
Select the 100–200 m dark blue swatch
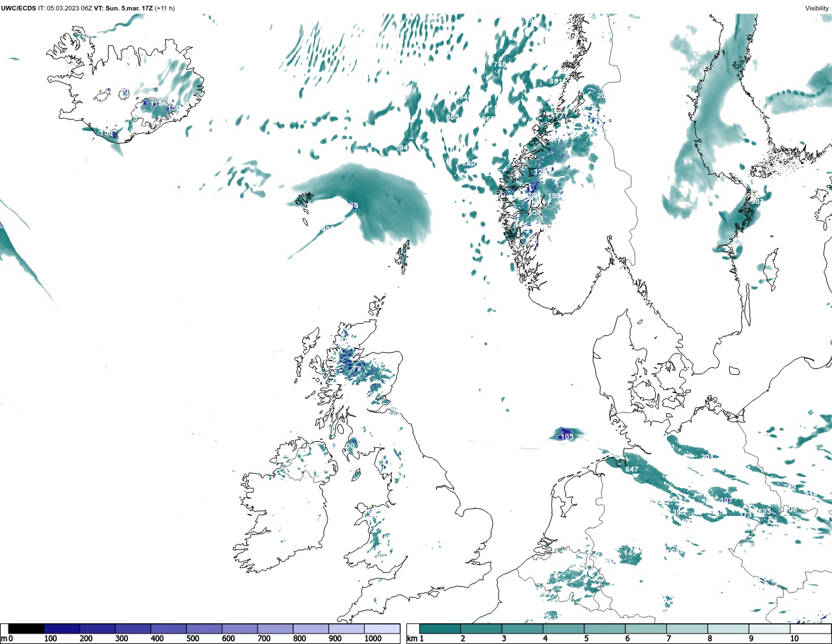point(62,629)
